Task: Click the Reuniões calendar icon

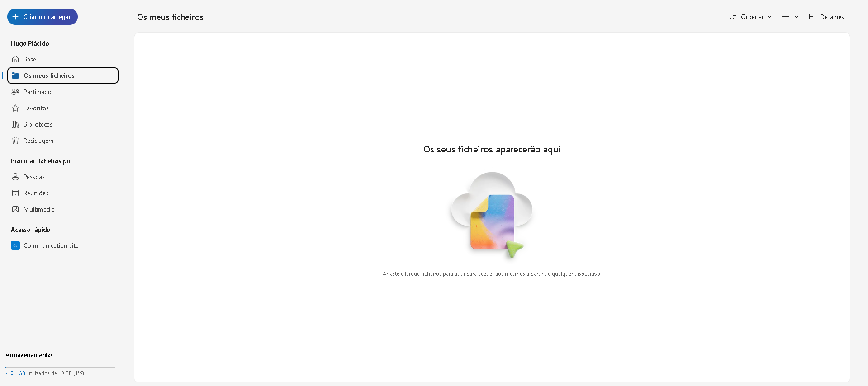Action: 15,193
